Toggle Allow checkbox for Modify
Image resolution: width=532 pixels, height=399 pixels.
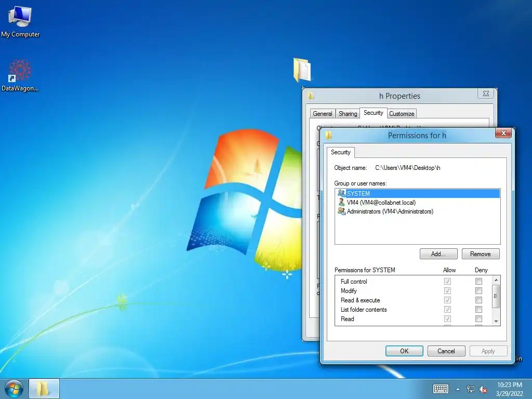[447, 291]
